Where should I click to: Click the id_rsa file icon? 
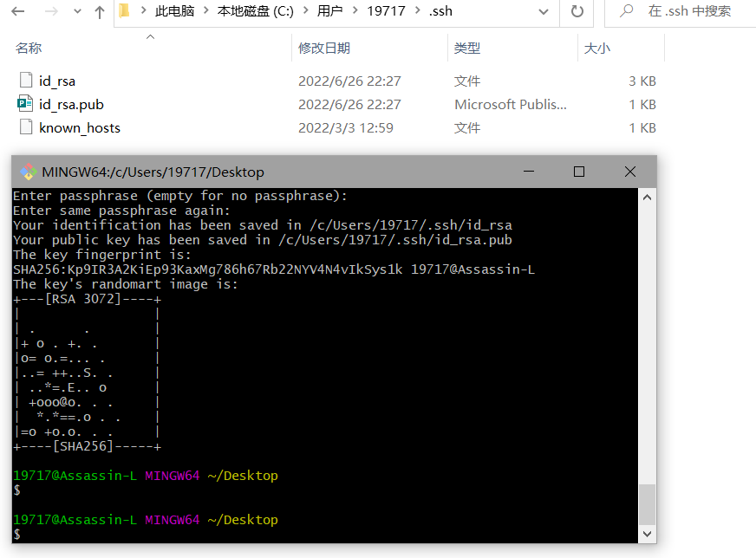pos(25,81)
